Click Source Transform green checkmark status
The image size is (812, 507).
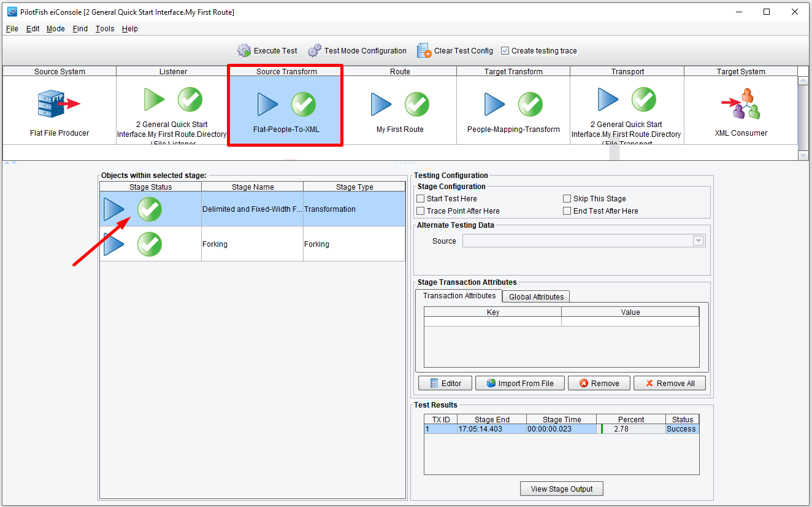click(304, 104)
